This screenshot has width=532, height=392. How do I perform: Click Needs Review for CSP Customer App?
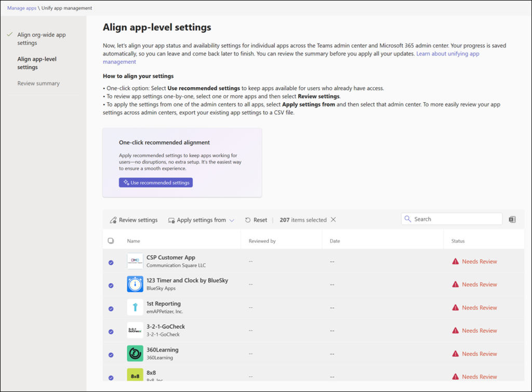[480, 262]
